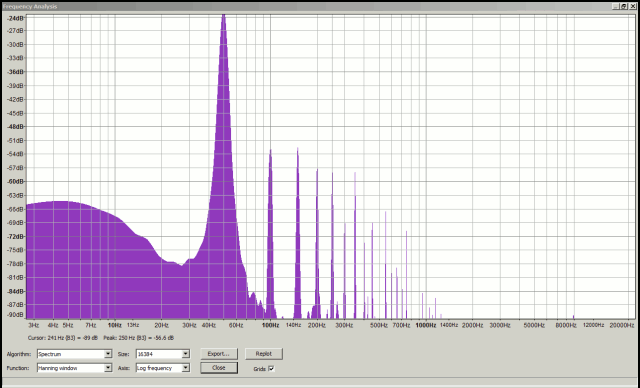Click the '-60dB' axis label
Image resolution: width=640 pixels, height=388 pixels.
16,181
